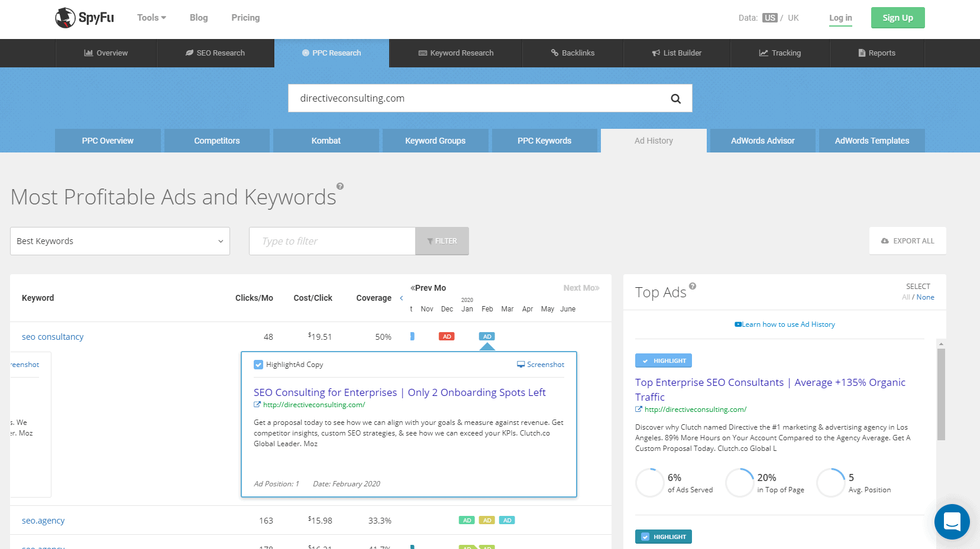
Task: Click the Log in link
Action: tap(840, 18)
